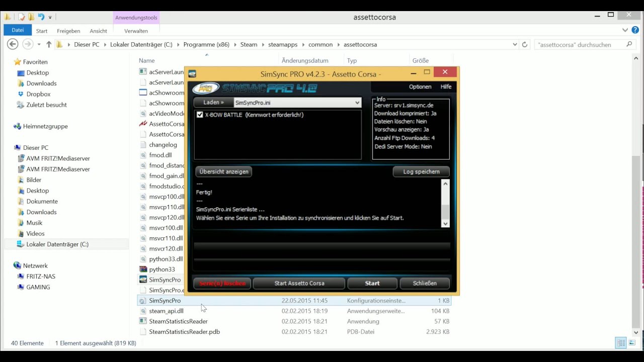This screenshot has width=644, height=362.
Task: Open the SimSyncPro.ini dropdown list
Action: pyautogui.click(x=357, y=103)
